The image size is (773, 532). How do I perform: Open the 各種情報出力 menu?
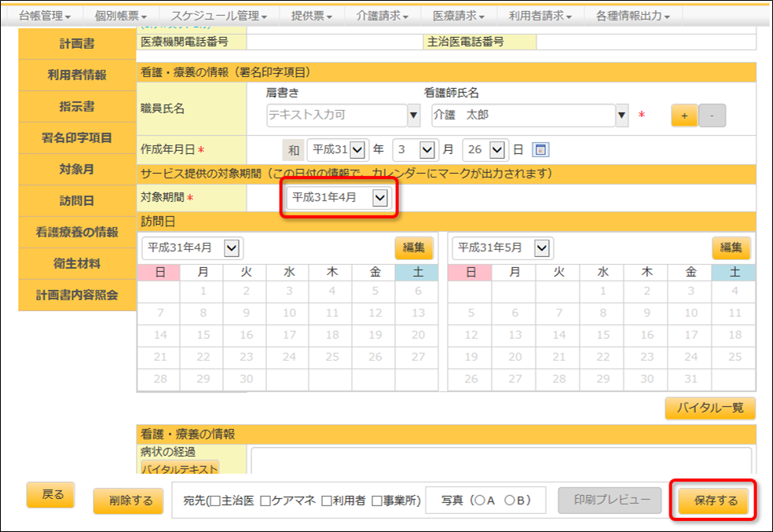point(633,16)
